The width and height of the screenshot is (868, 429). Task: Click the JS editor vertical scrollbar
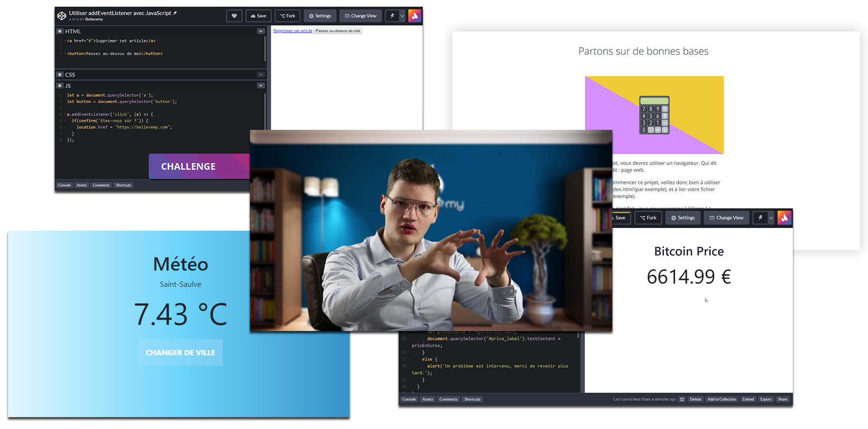[265, 112]
